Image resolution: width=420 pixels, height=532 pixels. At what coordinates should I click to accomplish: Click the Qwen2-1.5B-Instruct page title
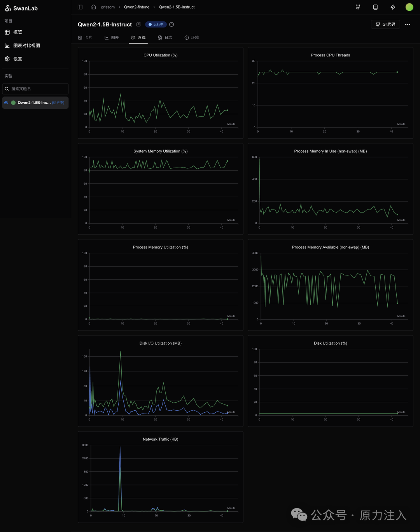pyautogui.click(x=105, y=24)
